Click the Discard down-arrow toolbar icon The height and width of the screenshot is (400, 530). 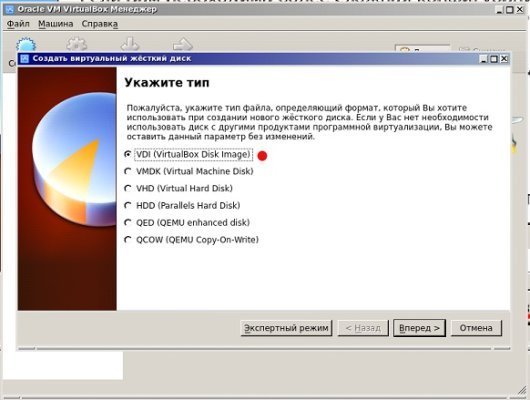click(130, 44)
